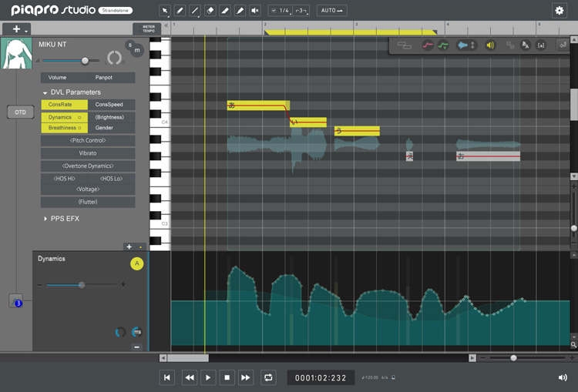This screenshot has height=392, width=578.
Task: Toggle the Dynamics parameter
Action: click(x=65, y=117)
